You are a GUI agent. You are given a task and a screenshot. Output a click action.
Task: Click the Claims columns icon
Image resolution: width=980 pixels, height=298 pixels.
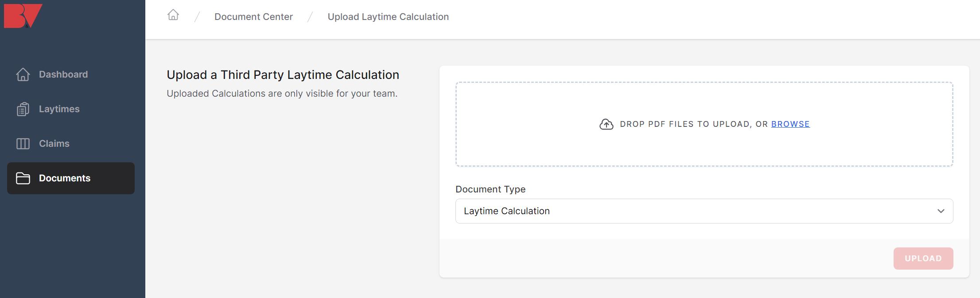point(23,144)
